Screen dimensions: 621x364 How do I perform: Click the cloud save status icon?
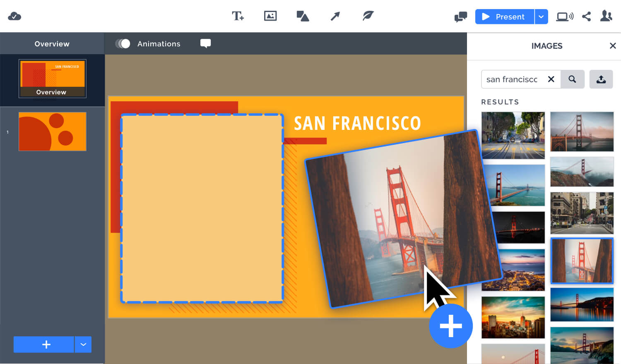click(15, 16)
